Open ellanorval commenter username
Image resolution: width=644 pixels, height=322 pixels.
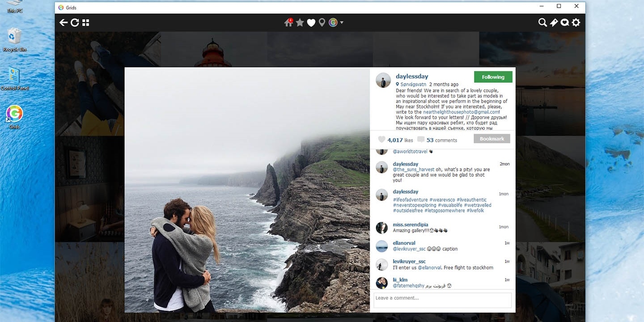click(x=404, y=243)
